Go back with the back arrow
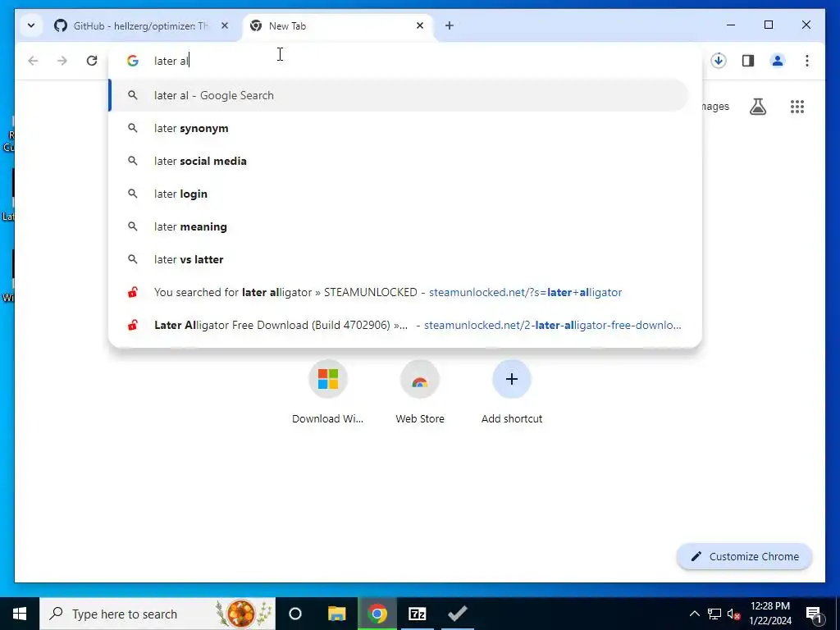This screenshot has height=630, width=840. pyautogui.click(x=33, y=61)
